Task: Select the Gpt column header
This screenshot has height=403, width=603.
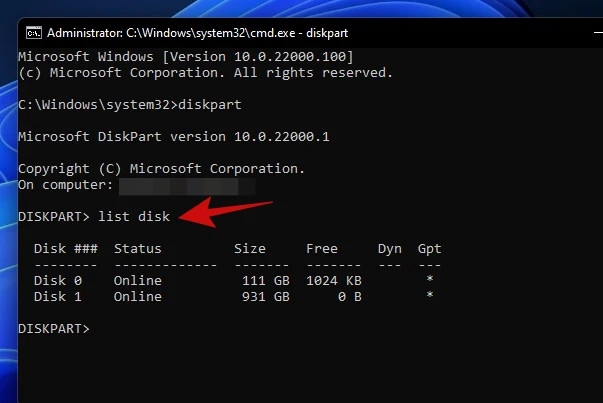Action: coord(430,249)
